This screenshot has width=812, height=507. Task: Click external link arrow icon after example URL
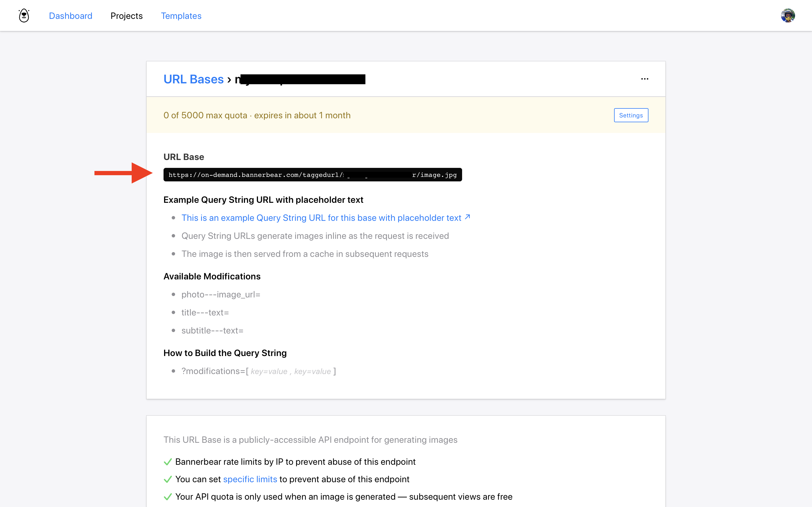pyautogui.click(x=467, y=217)
